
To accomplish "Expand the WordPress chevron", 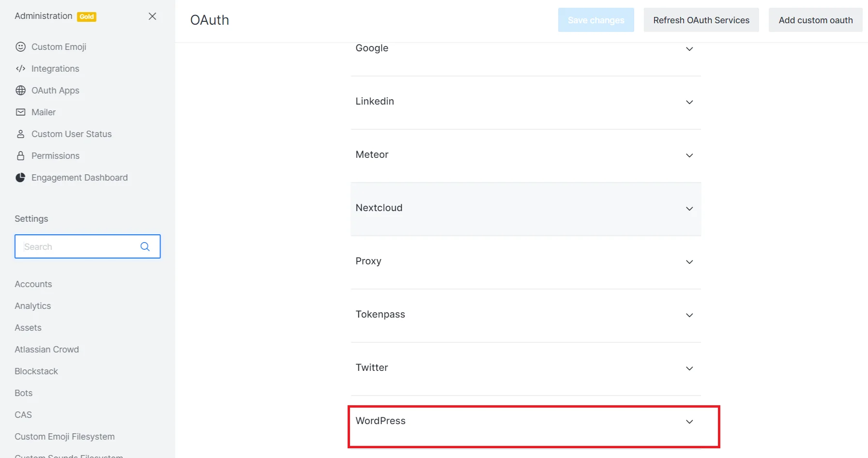I will 689,421.
